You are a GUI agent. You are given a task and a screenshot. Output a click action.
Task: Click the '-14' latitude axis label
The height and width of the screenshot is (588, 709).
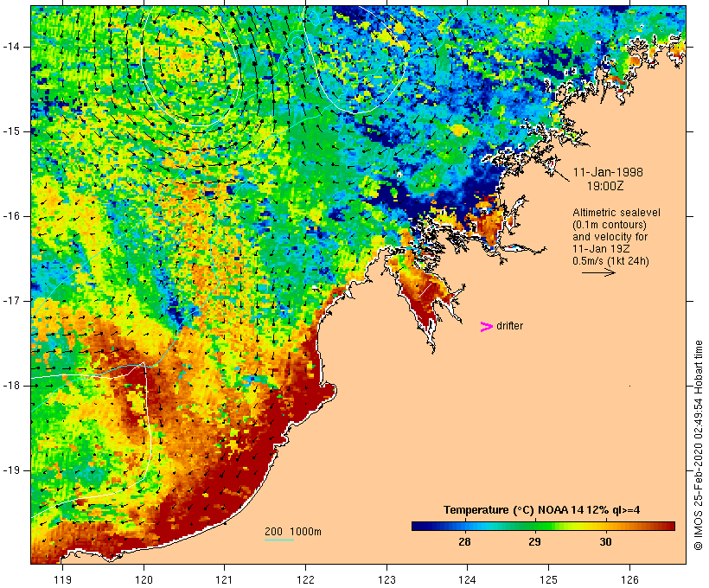pos(10,47)
